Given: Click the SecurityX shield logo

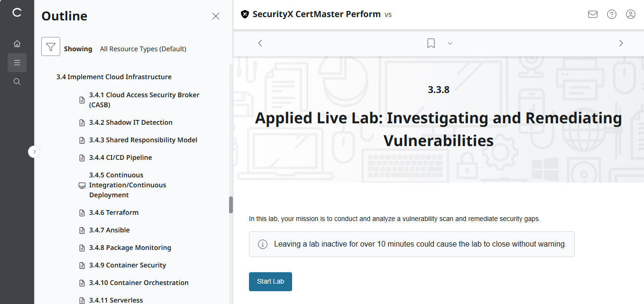Looking at the screenshot, I should click(x=245, y=14).
